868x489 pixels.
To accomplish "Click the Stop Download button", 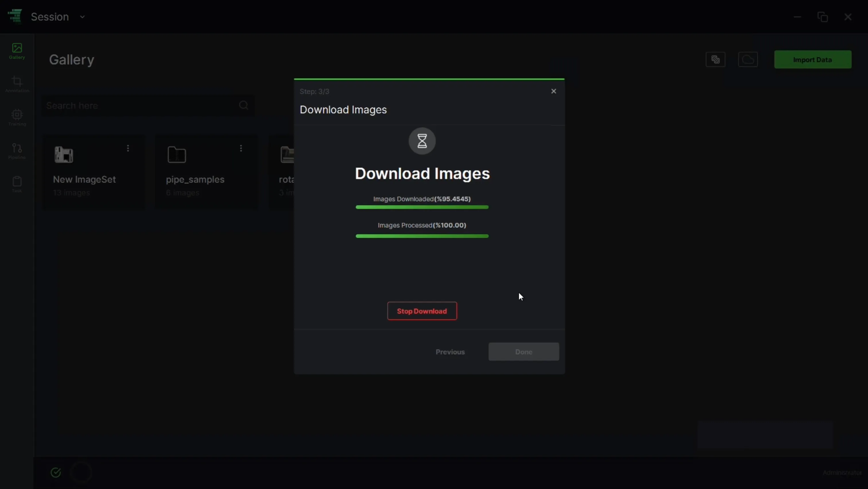I will point(422,311).
